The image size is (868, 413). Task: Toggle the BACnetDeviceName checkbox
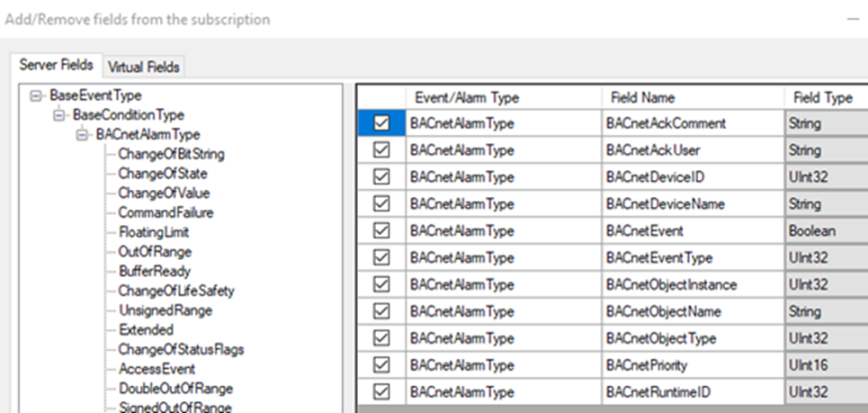(x=382, y=204)
